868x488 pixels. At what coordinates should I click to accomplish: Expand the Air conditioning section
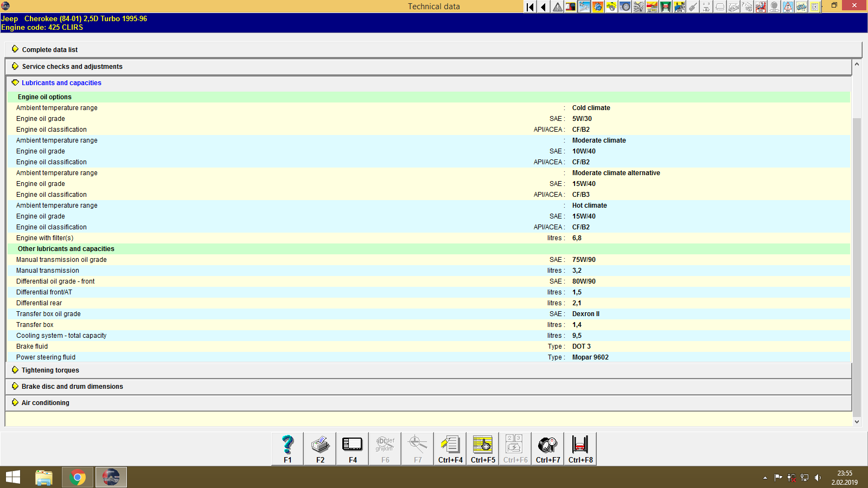click(x=45, y=402)
